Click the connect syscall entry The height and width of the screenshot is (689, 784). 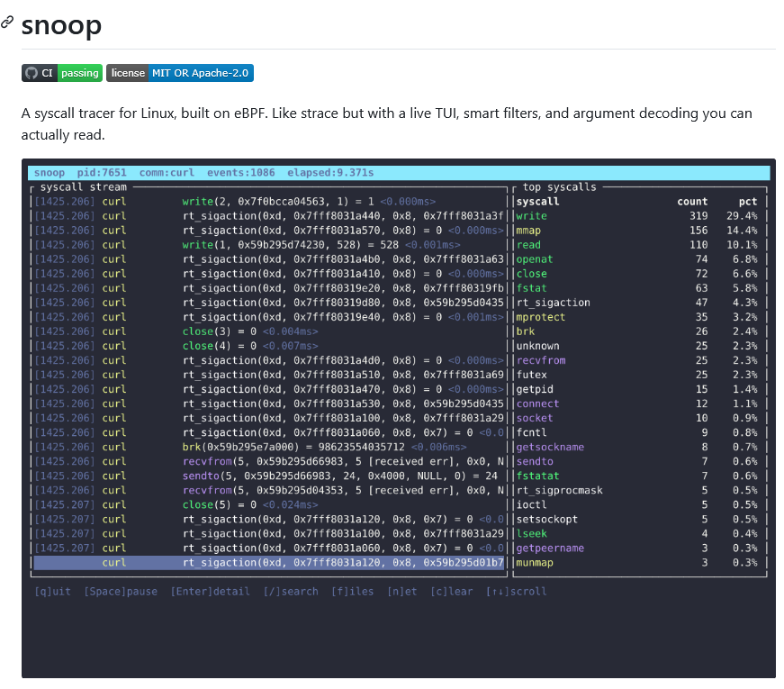point(537,403)
